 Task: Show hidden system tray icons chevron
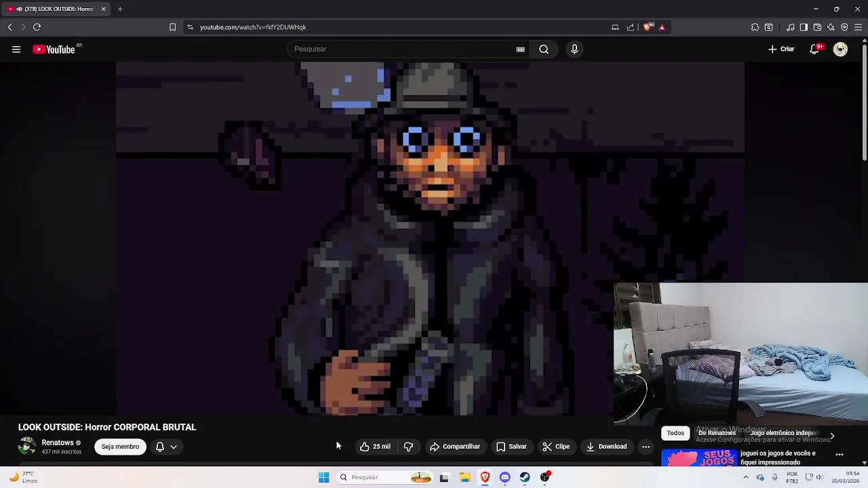[x=745, y=477]
